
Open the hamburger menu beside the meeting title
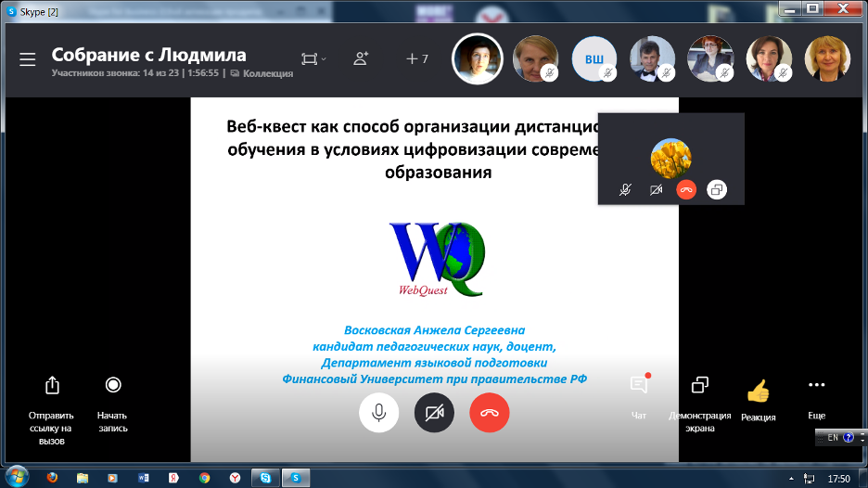28,58
